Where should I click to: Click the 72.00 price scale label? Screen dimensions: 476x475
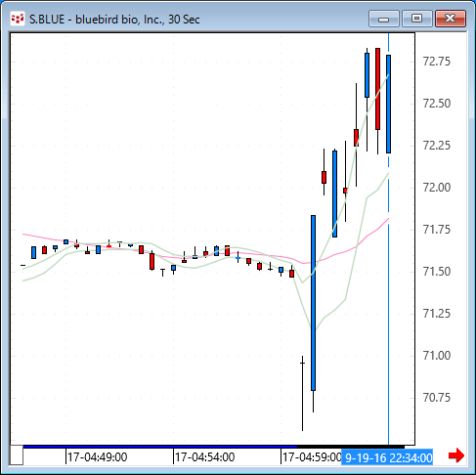pos(437,188)
